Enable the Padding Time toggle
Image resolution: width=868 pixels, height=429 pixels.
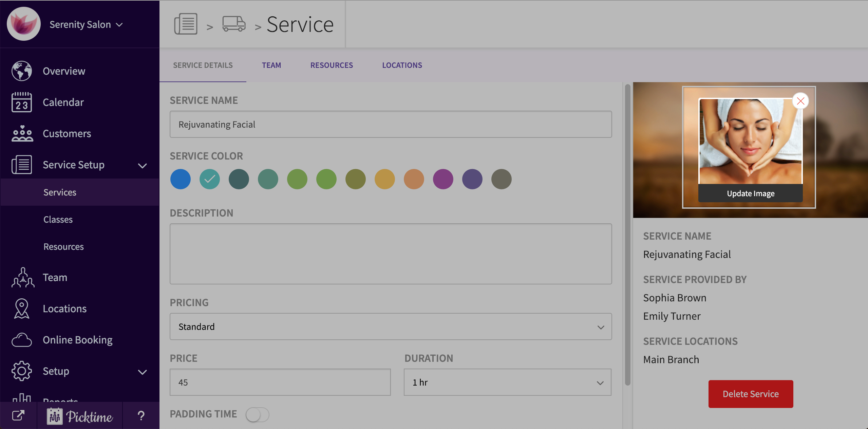257,414
